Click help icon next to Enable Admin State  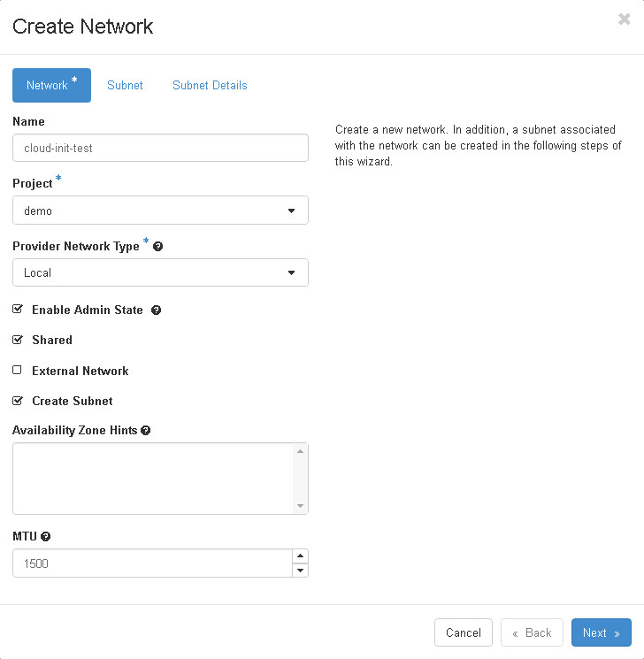pos(157,310)
